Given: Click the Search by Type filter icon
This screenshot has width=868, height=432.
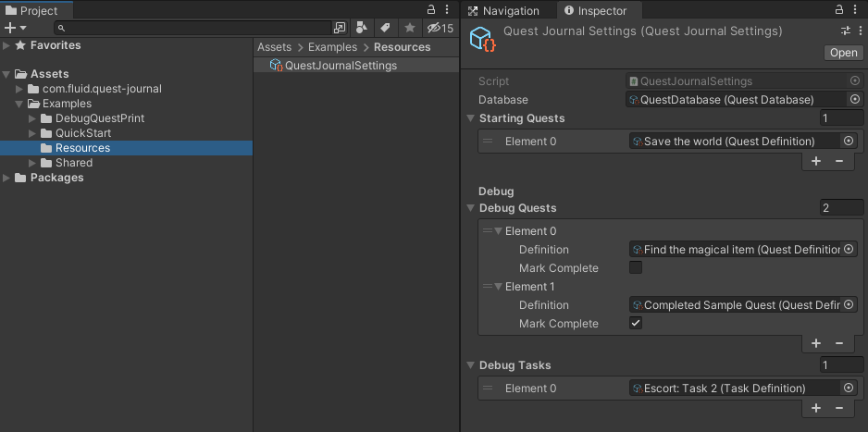Looking at the screenshot, I should [362, 28].
